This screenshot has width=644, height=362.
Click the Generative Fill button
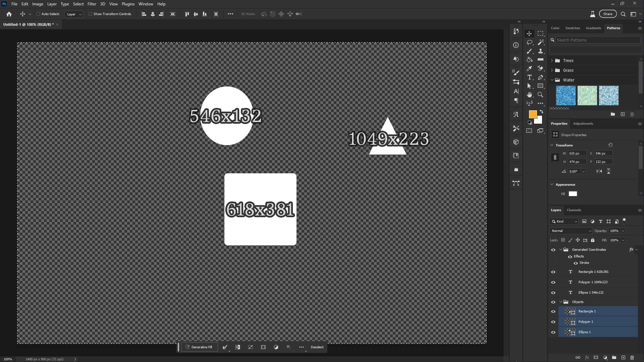click(199, 347)
